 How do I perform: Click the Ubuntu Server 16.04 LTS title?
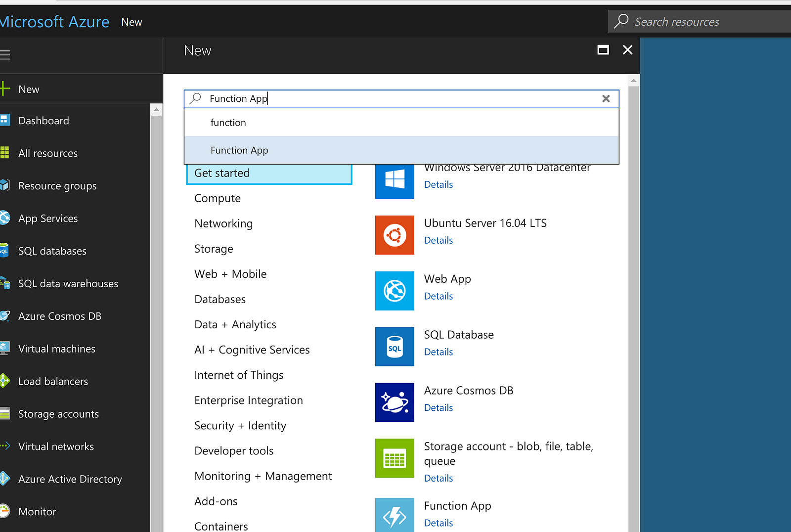pos(485,223)
